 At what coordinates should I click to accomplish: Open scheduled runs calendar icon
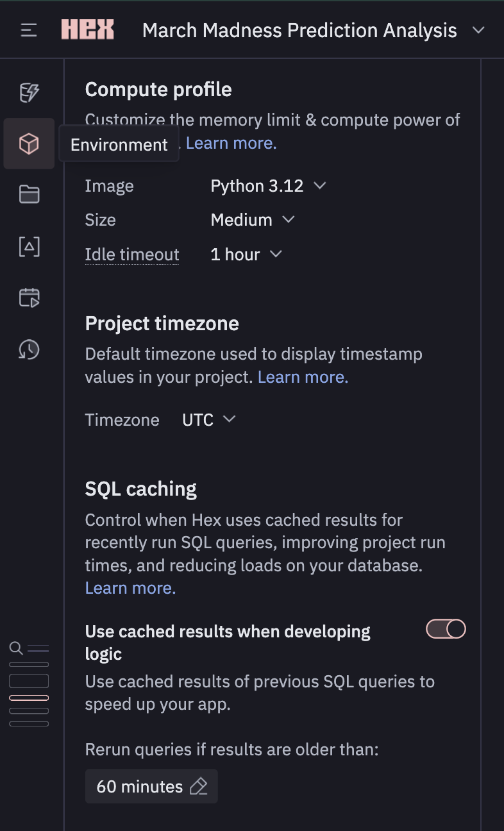pyautogui.click(x=29, y=298)
